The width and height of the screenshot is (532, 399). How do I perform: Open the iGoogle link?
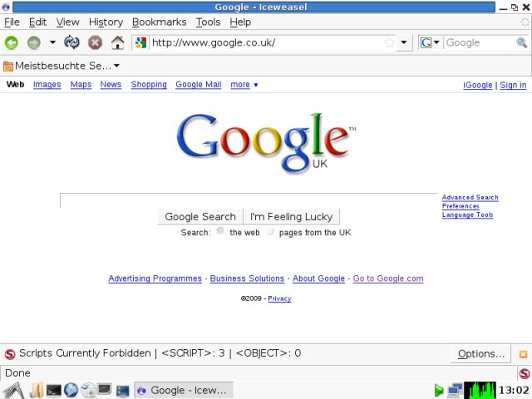click(x=477, y=85)
